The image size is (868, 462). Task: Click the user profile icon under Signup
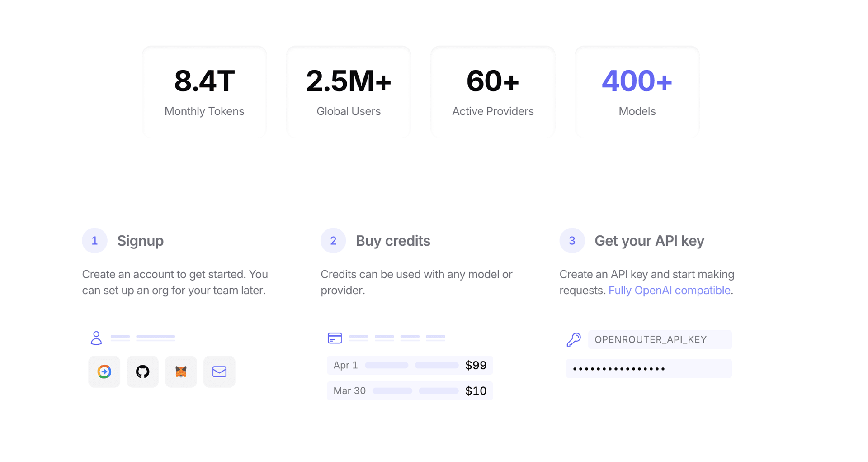(96, 337)
